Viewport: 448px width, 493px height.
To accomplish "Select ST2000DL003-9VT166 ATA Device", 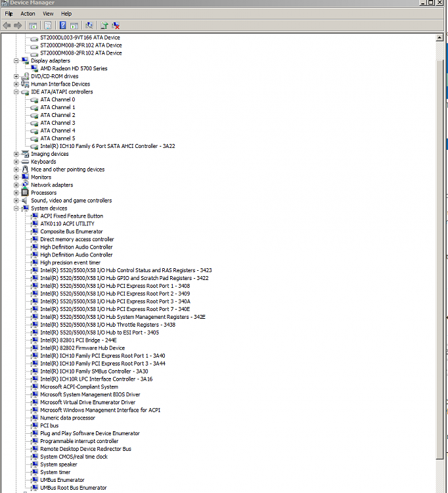I will [x=80, y=37].
